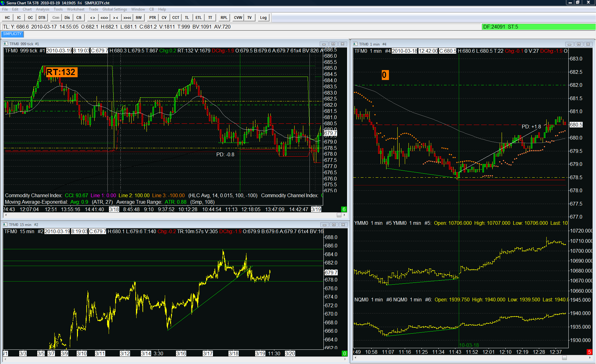
Task: Click the RPL replay button
Action: point(224,18)
